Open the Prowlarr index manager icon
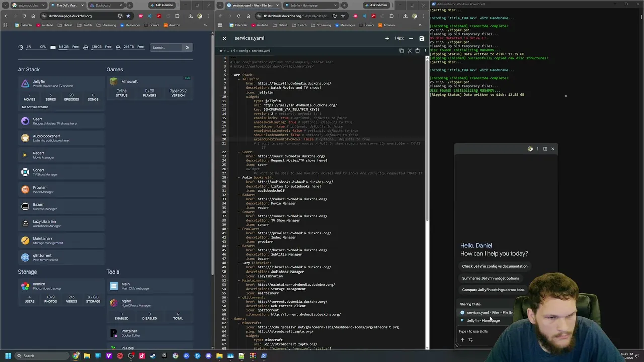 [x=25, y=190]
